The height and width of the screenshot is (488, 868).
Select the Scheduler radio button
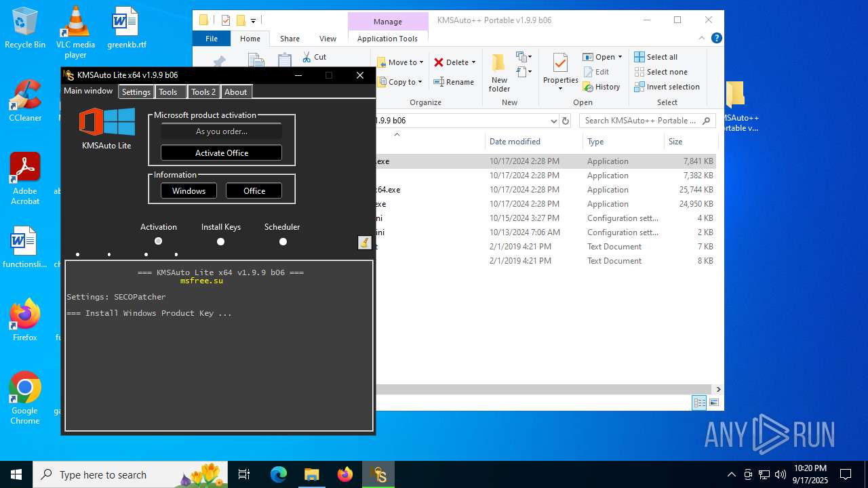point(283,241)
